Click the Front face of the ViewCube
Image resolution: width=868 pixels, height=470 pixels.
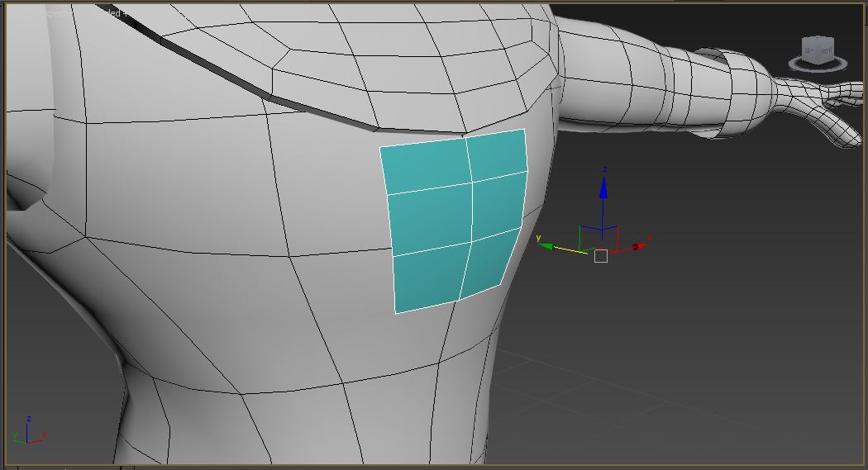pyautogui.click(x=826, y=51)
